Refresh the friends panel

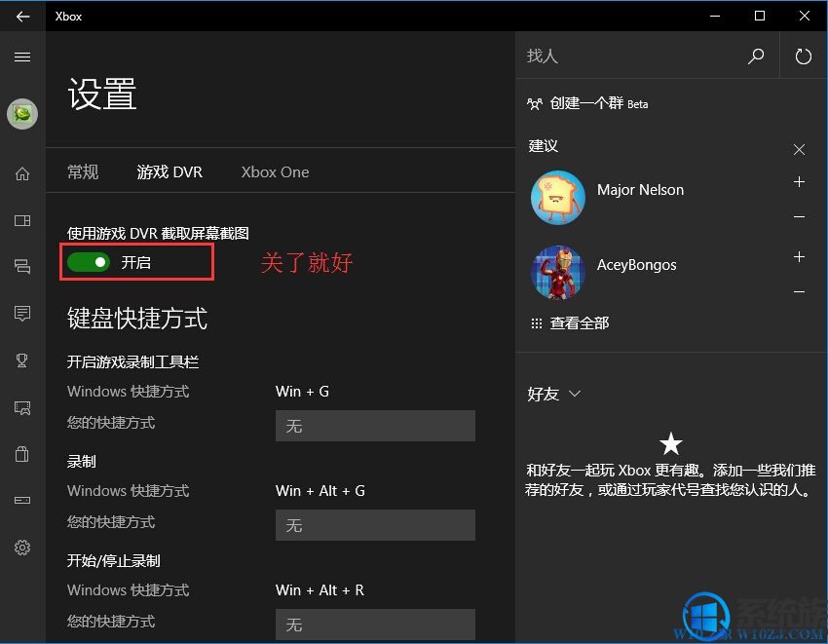point(804,56)
